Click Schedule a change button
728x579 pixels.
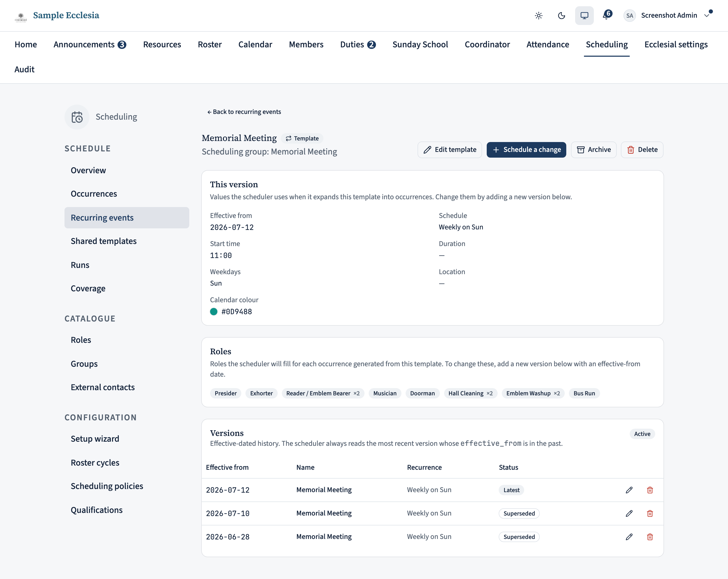tap(526, 150)
